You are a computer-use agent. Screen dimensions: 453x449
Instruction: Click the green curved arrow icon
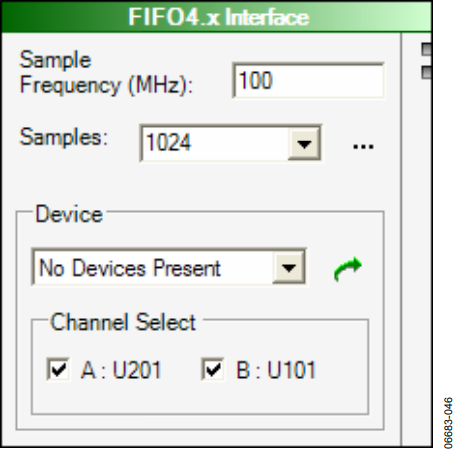[348, 269]
